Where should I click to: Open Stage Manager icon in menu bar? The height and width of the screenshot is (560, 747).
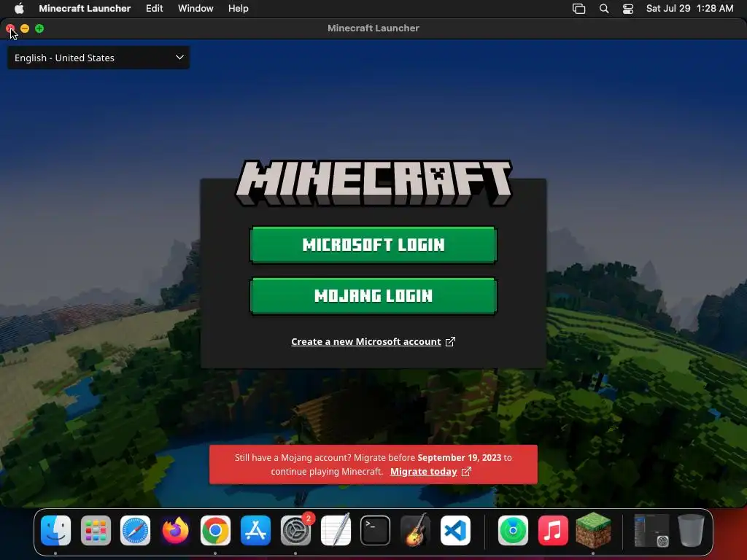pyautogui.click(x=578, y=9)
